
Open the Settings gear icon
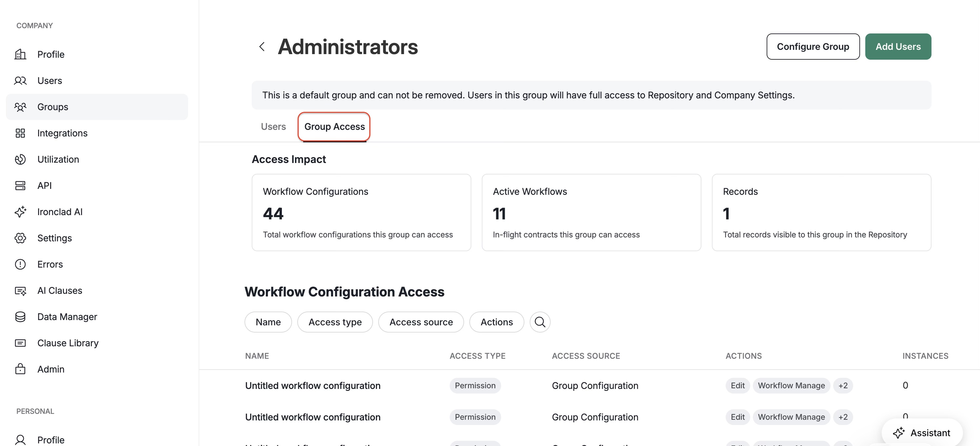(21, 238)
